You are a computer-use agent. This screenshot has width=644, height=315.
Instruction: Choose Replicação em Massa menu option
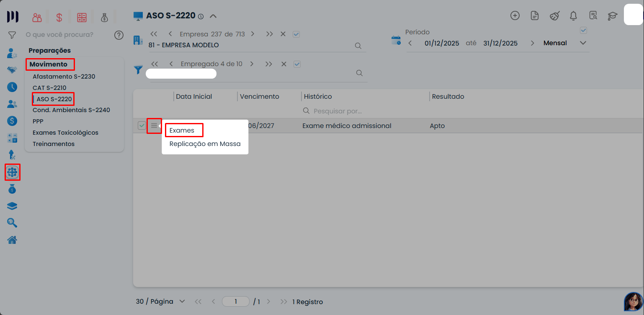[x=205, y=144]
